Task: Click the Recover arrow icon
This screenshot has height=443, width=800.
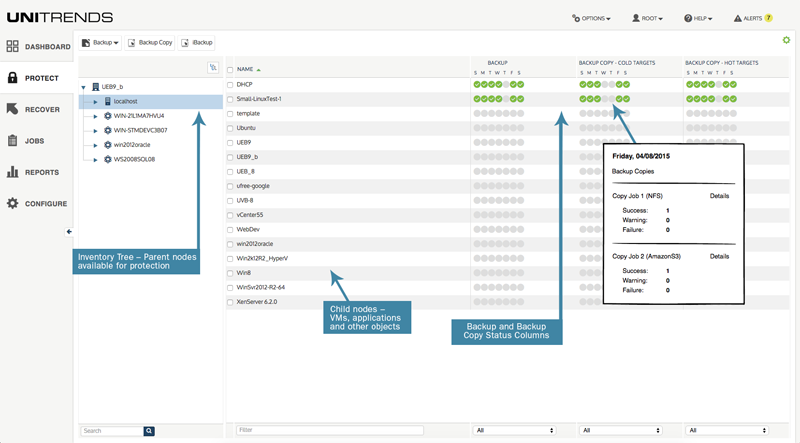Action: click(x=13, y=109)
